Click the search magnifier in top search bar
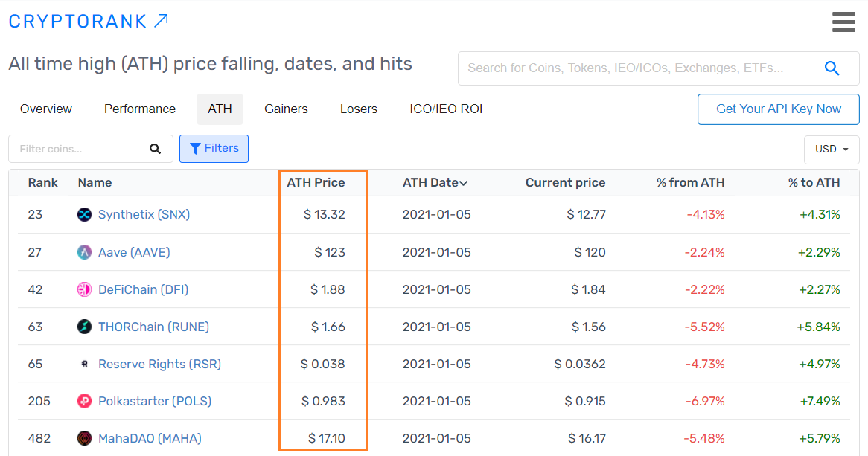 [x=832, y=68]
